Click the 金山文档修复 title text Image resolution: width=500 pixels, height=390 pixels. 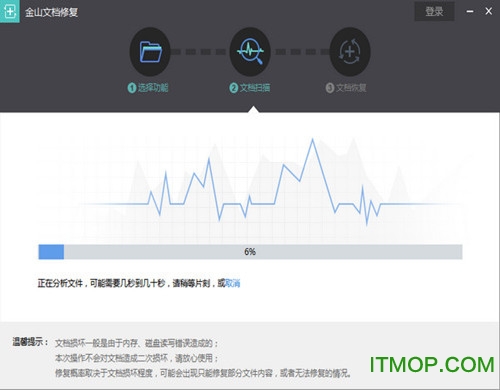click(x=51, y=12)
